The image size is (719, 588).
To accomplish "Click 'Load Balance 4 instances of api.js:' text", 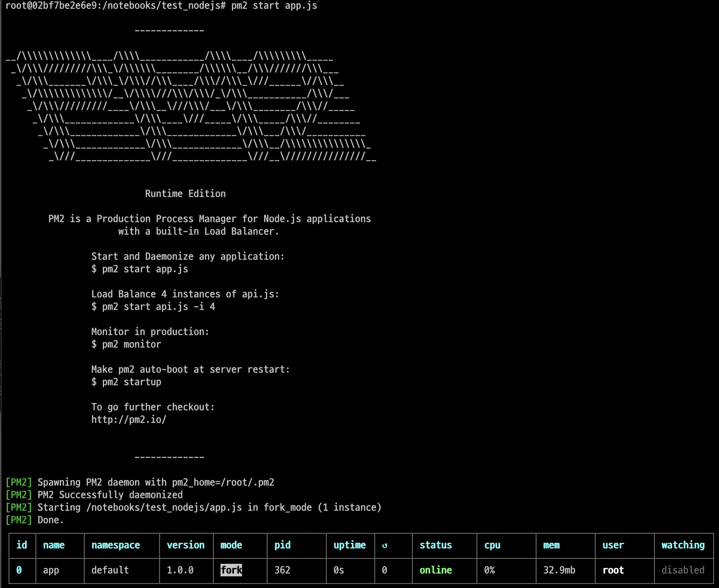I will [185, 294].
